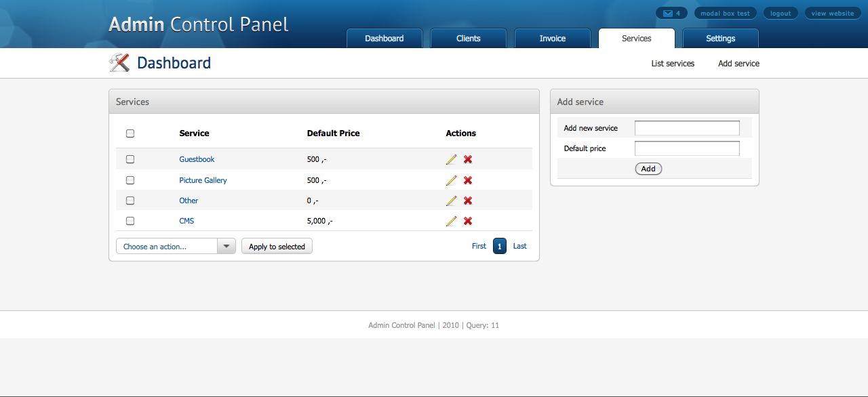Open the messages envelope icon with count 4
This screenshot has height=397, width=868.
click(671, 14)
